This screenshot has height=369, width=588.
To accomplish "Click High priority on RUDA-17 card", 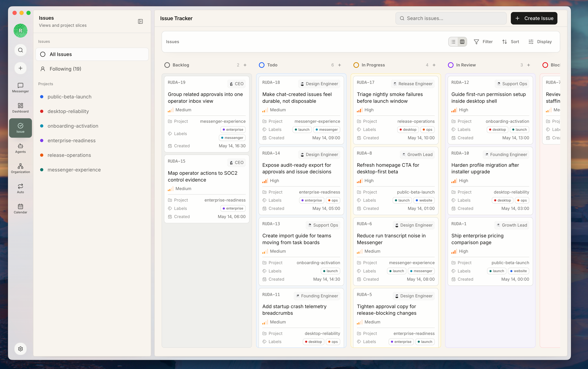I will [365, 110].
